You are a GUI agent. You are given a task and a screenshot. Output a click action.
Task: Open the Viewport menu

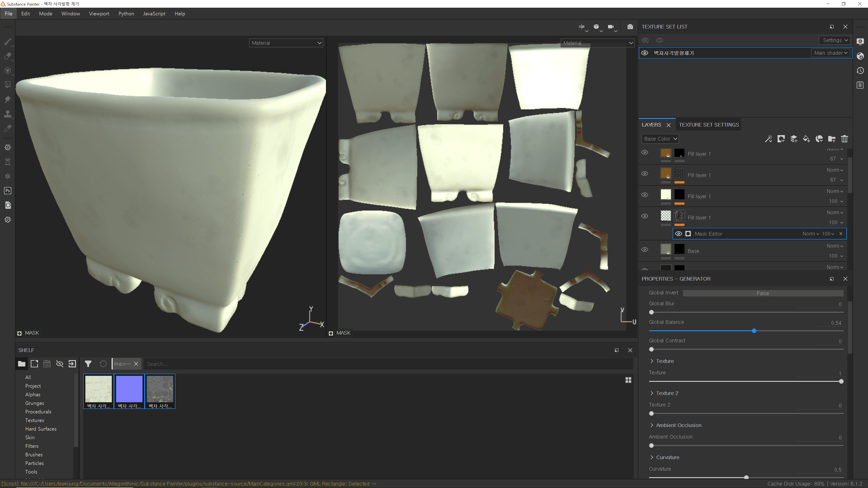99,14
